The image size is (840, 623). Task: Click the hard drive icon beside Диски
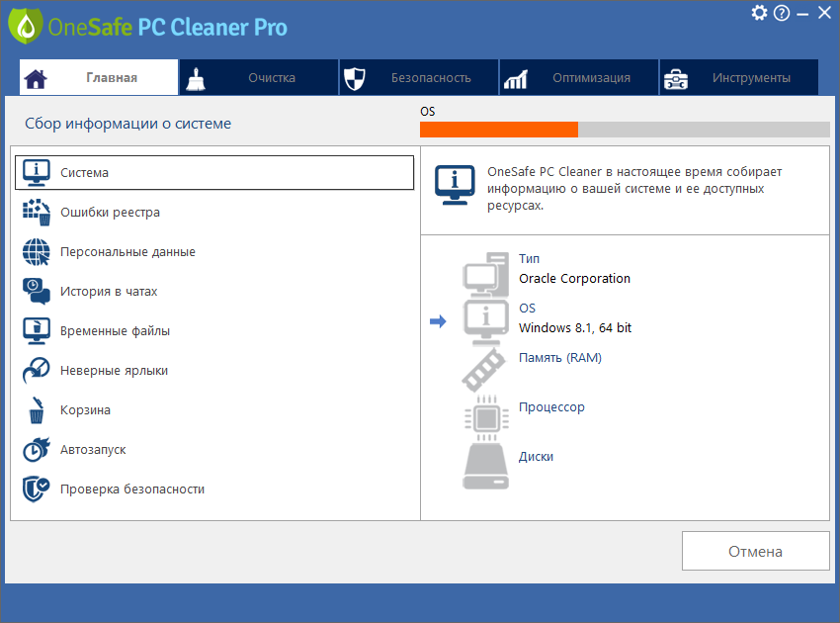(x=485, y=466)
